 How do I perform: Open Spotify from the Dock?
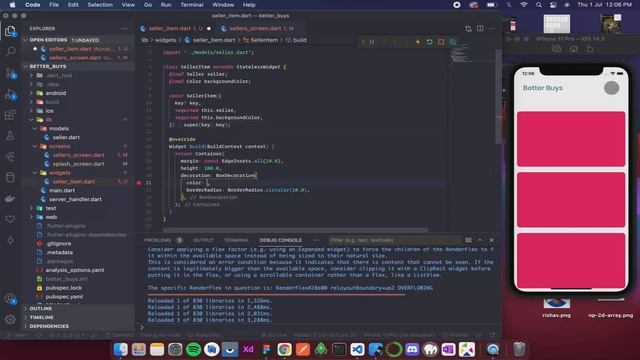pos(193,349)
